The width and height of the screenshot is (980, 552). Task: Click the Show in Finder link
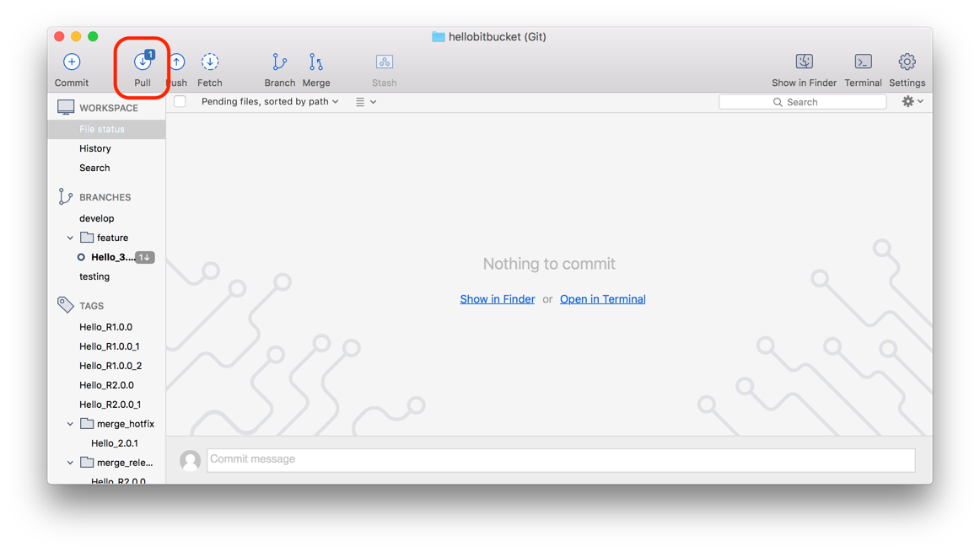pyautogui.click(x=498, y=299)
